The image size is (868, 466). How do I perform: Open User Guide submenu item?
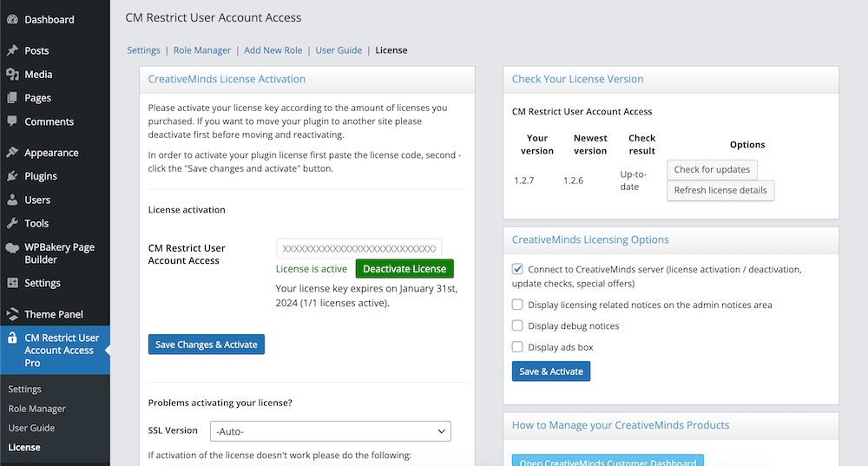click(31, 428)
